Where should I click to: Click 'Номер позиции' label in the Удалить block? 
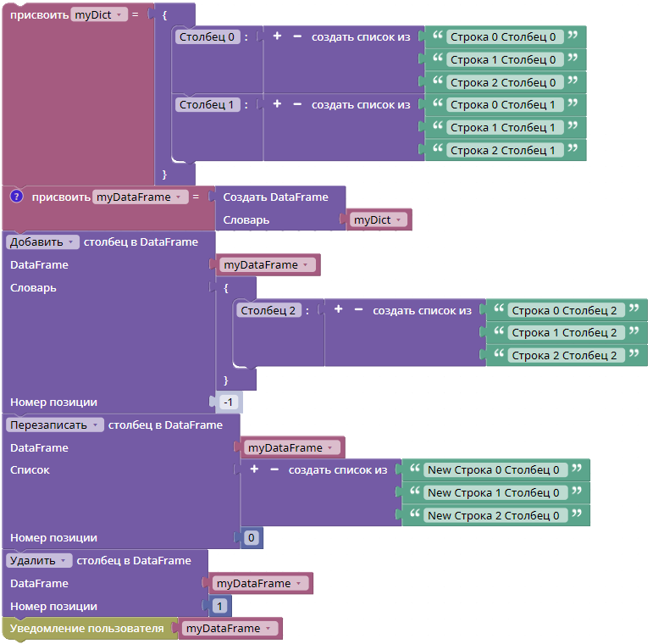[53, 607]
